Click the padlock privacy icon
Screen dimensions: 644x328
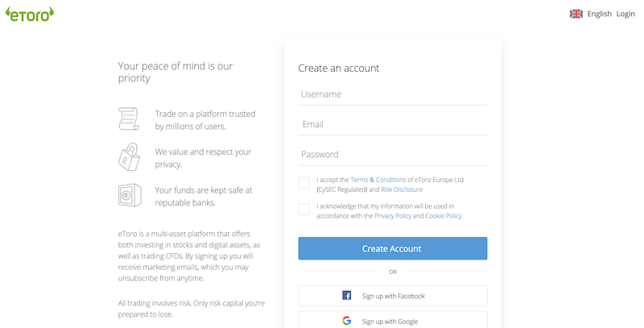click(x=130, y=156)
